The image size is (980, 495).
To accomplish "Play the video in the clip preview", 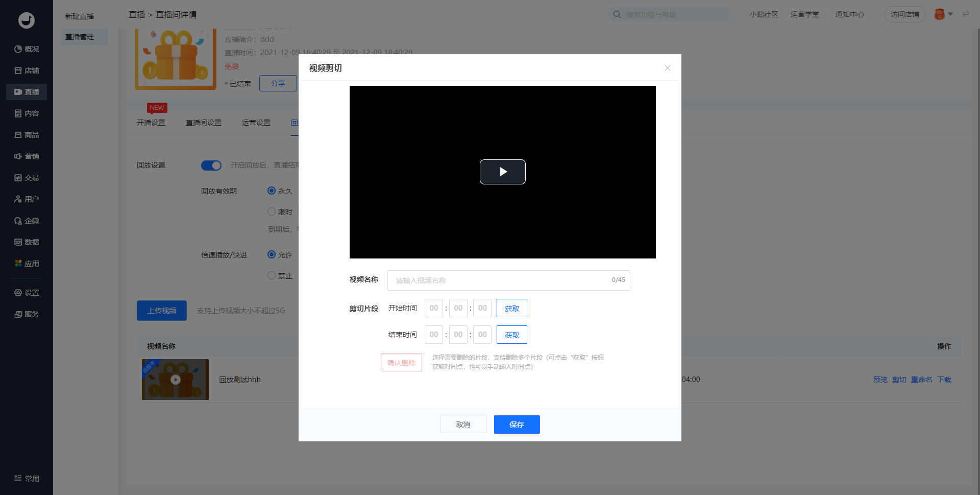I will (502, 172).
